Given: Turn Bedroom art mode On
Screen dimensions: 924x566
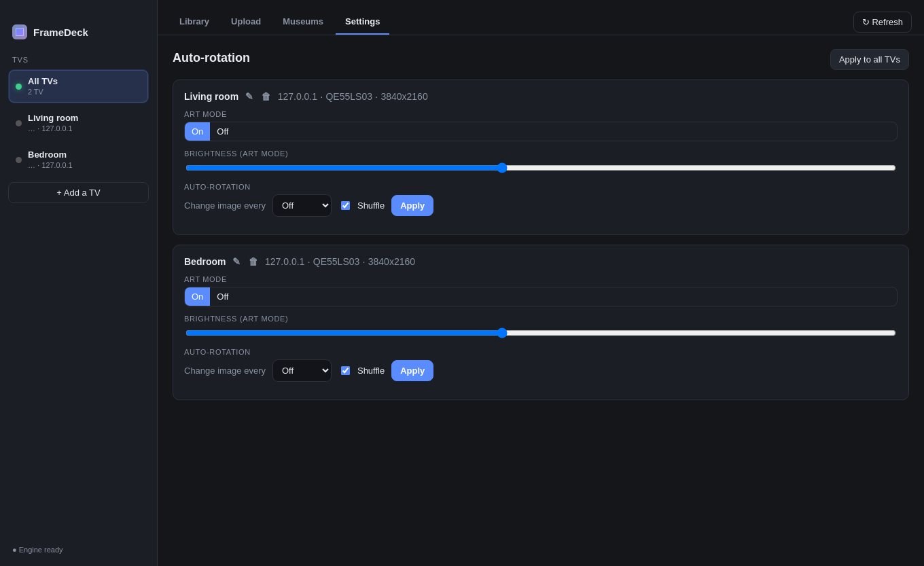Looking at the screenshot, I should (x=197, y=297).
